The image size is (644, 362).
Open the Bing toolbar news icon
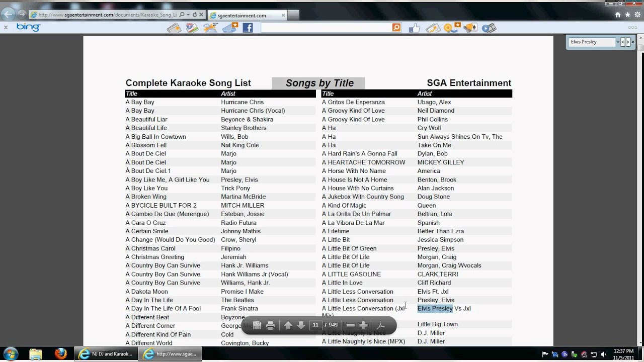click(x=174, y=28)
